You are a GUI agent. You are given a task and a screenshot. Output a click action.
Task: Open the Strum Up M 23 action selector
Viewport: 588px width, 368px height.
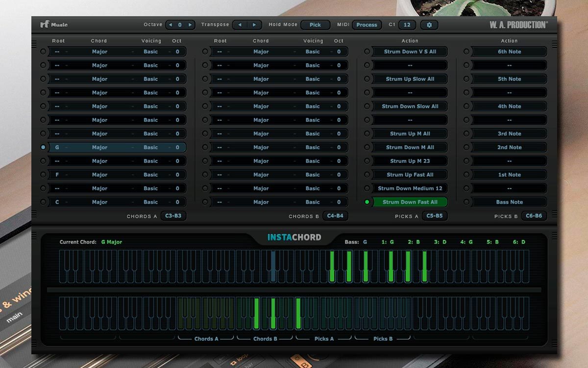click(410, 161)
